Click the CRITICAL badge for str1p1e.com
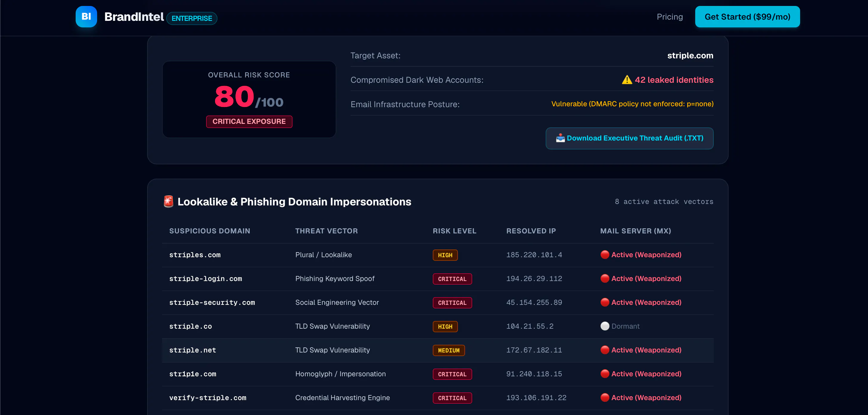Screen dimensions: 868x415 coord(452,374)
